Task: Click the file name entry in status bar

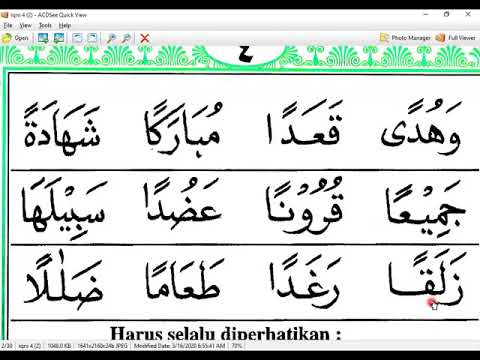Action: pyautogui.click(x=29, y=346)
